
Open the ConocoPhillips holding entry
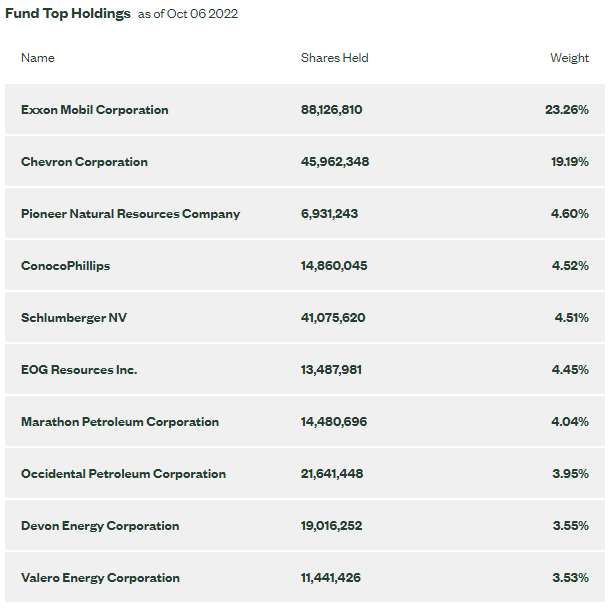(x=65, y=266)
